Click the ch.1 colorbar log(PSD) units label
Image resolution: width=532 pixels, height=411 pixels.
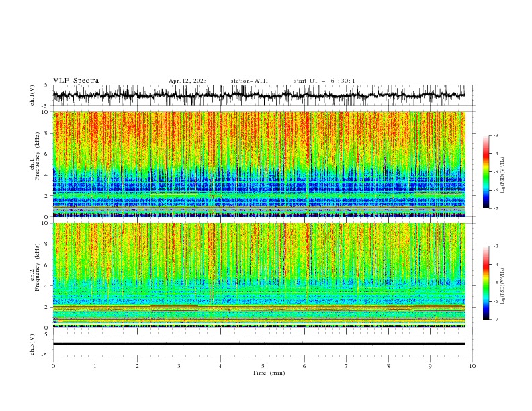502,175
